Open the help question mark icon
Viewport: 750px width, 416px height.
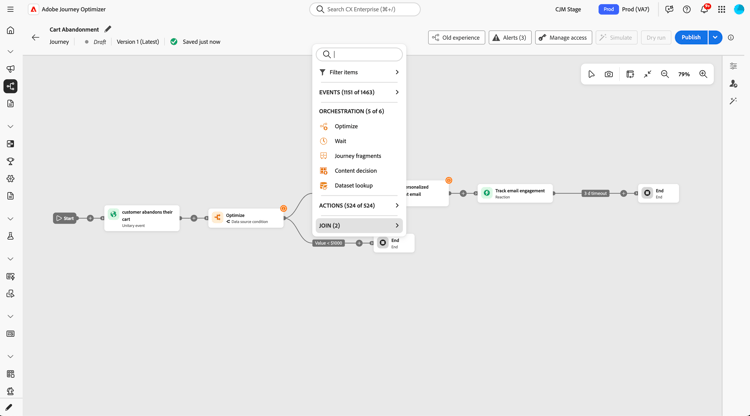[686, 9]
